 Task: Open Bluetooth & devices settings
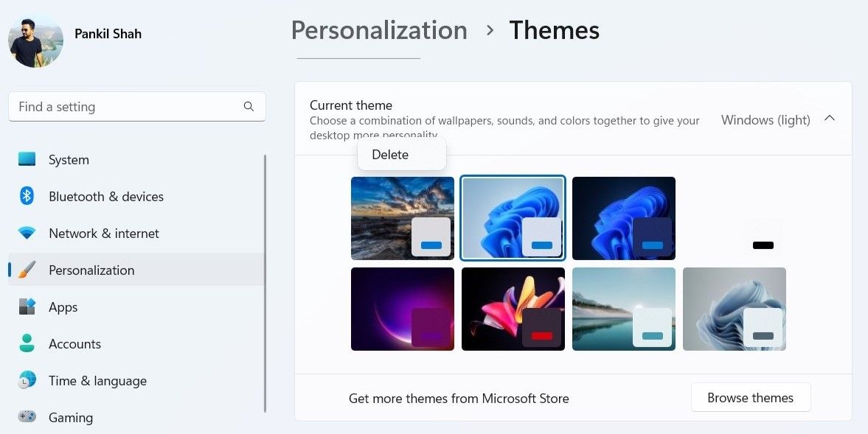point(136,196)
